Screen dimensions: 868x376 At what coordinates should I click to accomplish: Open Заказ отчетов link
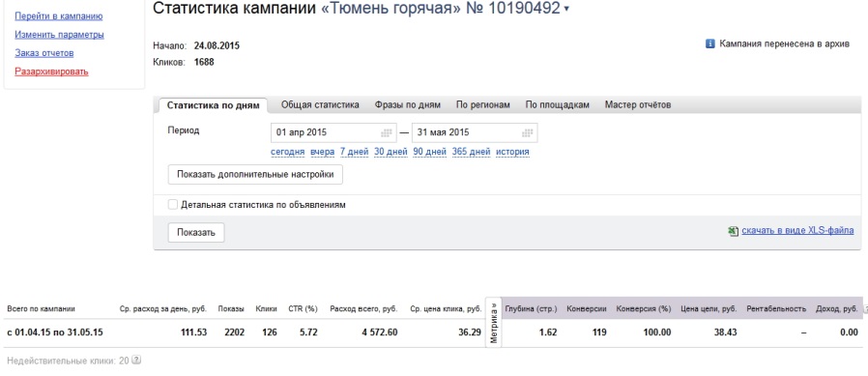point(44,53)
